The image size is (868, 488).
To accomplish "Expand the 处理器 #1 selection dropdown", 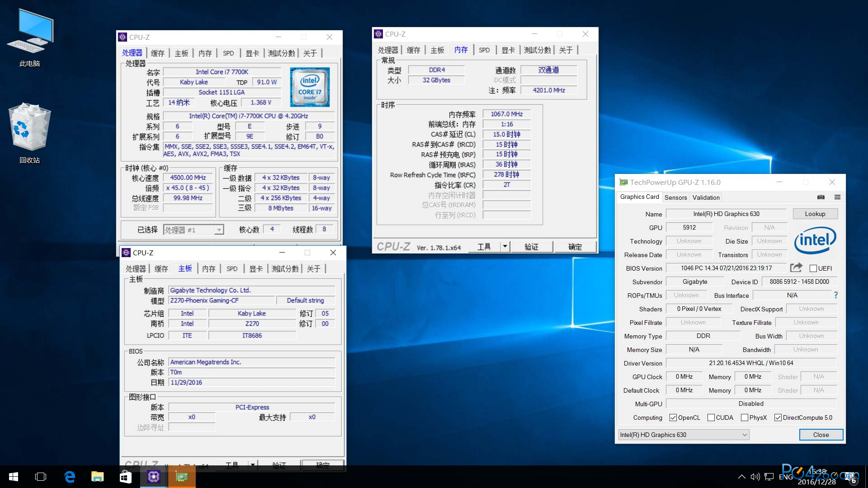I will coord(219,230).
